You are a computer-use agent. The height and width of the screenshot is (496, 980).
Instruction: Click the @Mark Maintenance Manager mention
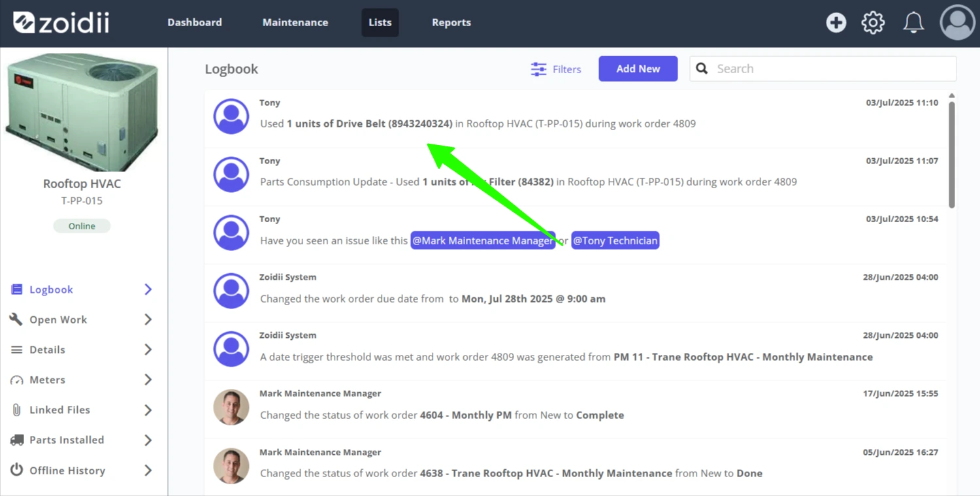coord(483,240)
